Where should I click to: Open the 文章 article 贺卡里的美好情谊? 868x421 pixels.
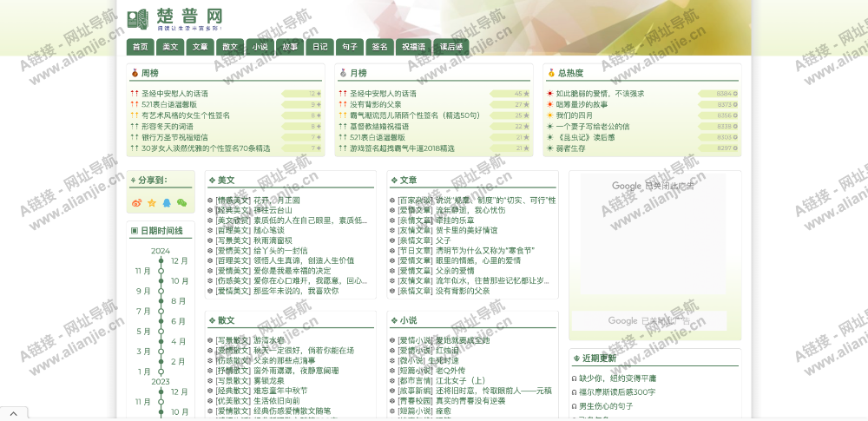pyautogui.click(x=466, y=230)
